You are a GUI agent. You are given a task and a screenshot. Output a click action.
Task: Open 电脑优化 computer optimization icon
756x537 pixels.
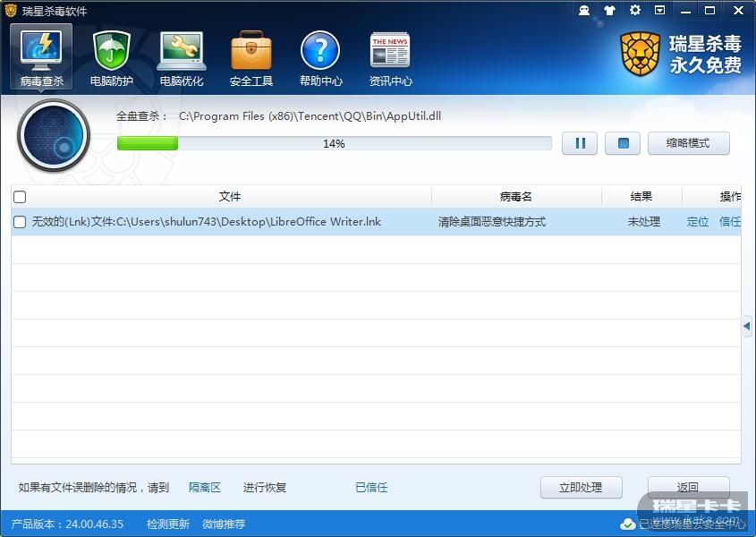pyautogui.click(x=182, y=57)
